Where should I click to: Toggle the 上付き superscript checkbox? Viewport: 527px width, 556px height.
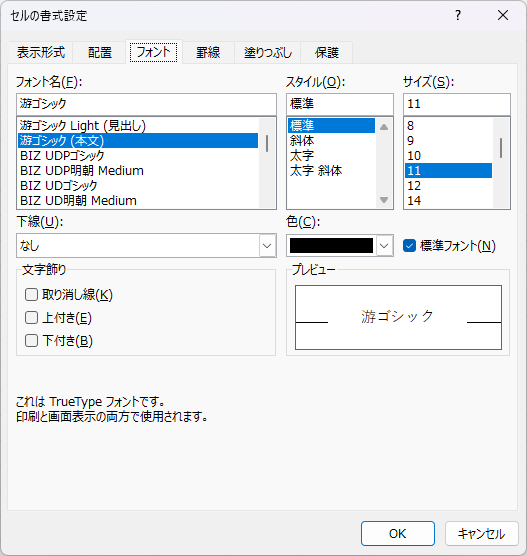[31, 317]
